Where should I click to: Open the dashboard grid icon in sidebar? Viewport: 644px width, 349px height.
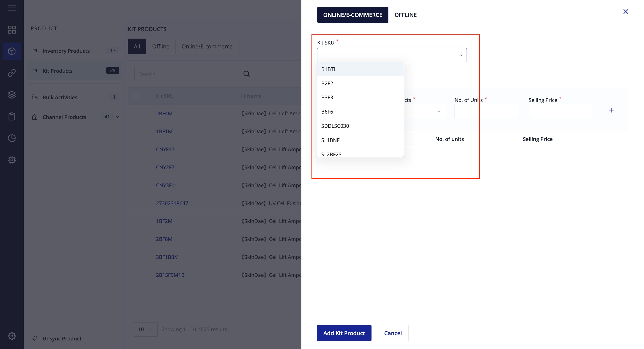click(x=12, y=30)
